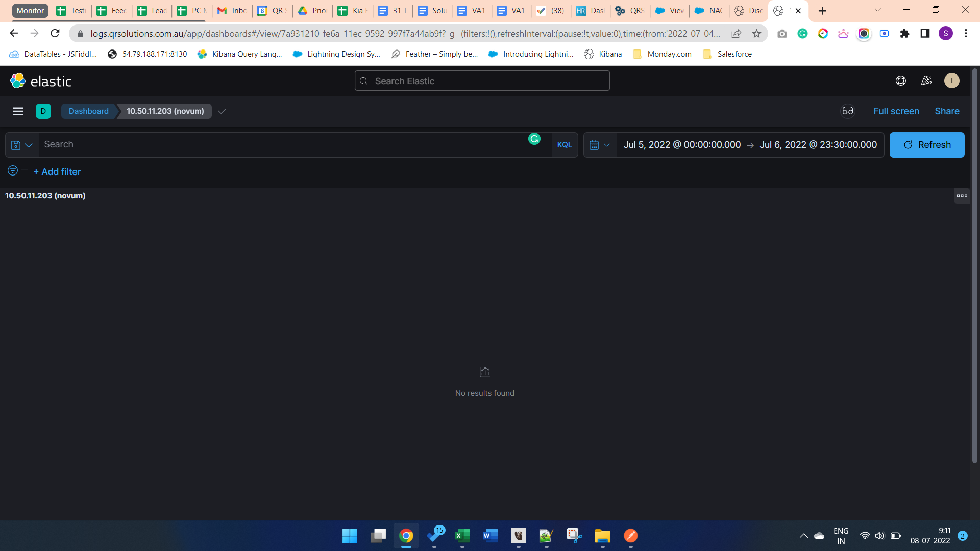The height and width of the screenshot is (551, 980).
Task: Click the Elastic logo home icon
Action: (18, 81)
